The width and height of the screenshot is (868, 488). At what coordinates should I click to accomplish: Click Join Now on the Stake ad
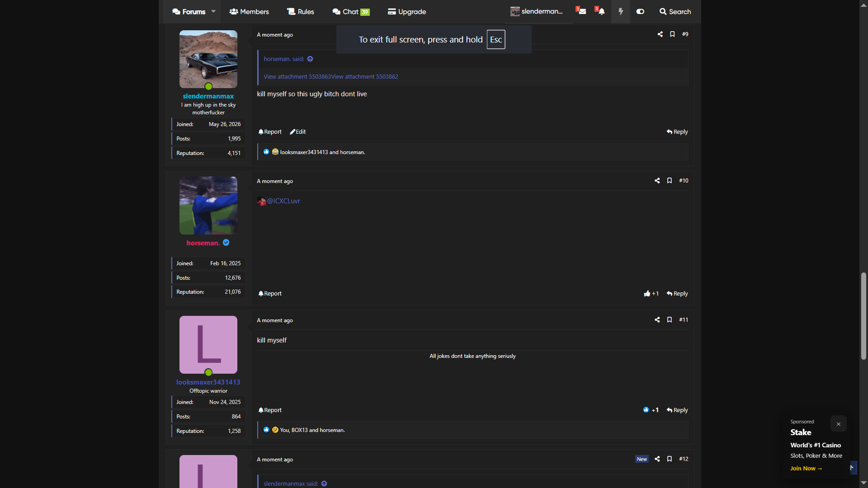coord(806,469)
